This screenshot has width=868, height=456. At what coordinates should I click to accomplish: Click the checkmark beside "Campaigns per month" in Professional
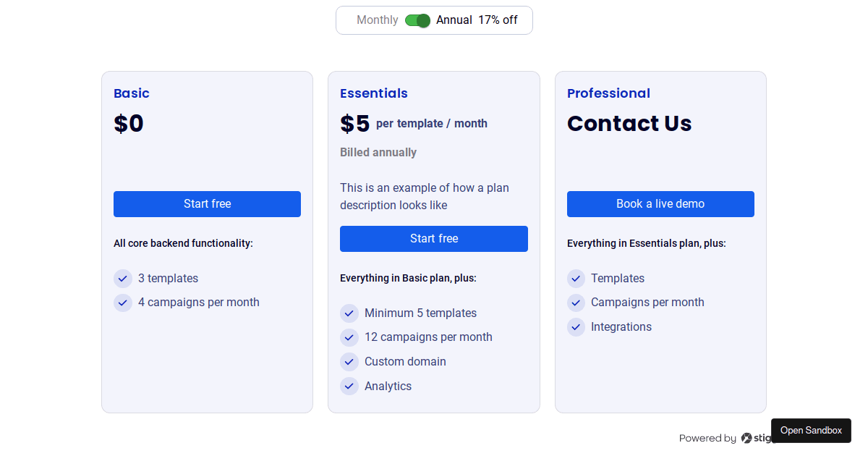(x=576, y=303)
